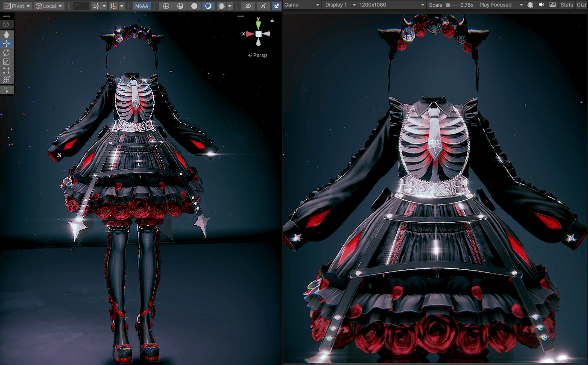Open the 1200x1080 resolution dropdown
Screen dimensions: 588x365
pyautogui.click(x=392, y=5)
